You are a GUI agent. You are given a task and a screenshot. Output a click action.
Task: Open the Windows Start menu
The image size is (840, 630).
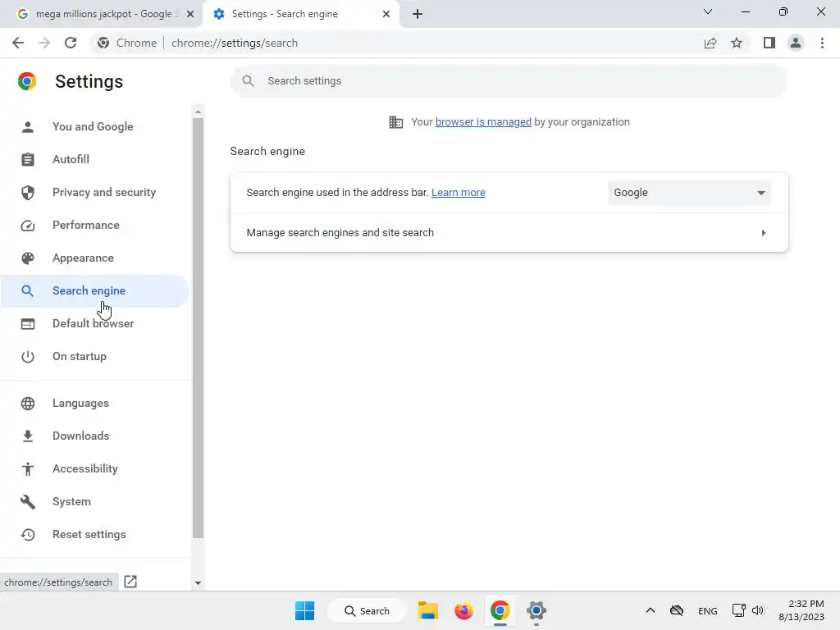click(x=305, y=610)
